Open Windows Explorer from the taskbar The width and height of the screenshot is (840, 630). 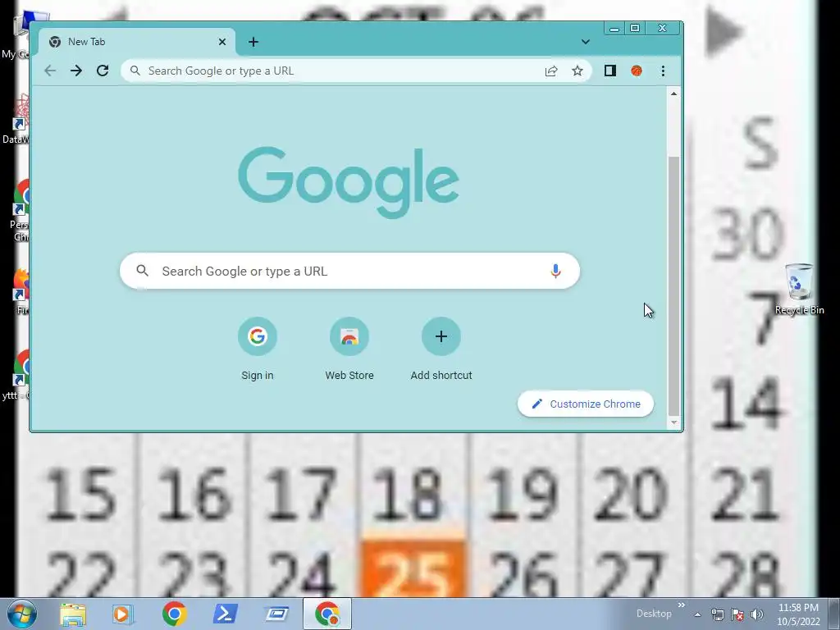pos(73,614)
